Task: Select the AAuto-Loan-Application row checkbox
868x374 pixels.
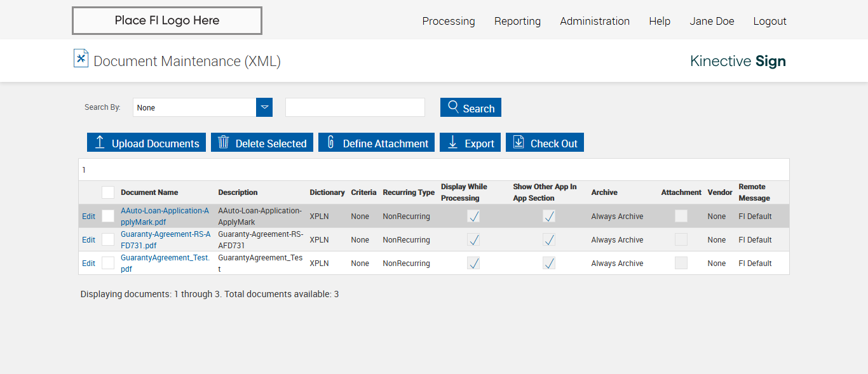Action: pos(108,216)
